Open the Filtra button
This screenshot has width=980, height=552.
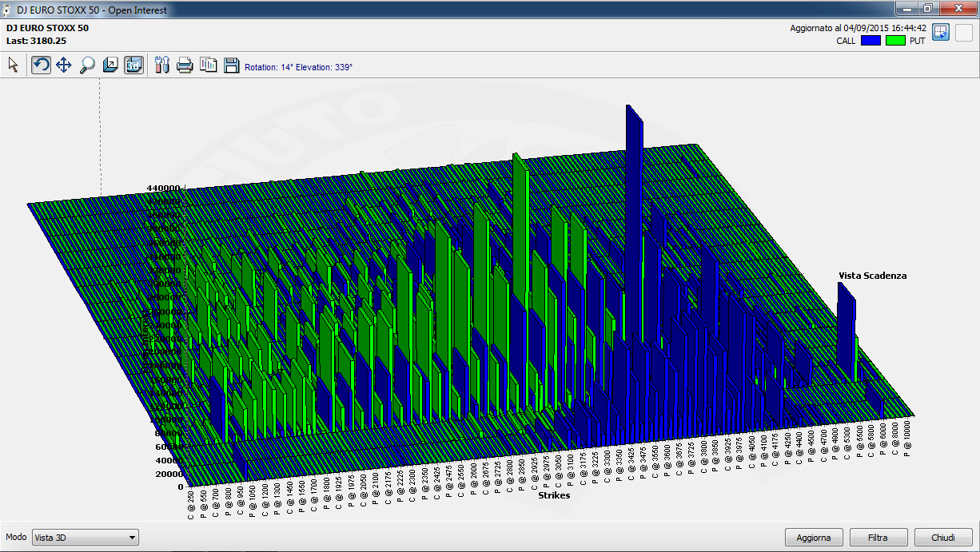coord(878,538)
